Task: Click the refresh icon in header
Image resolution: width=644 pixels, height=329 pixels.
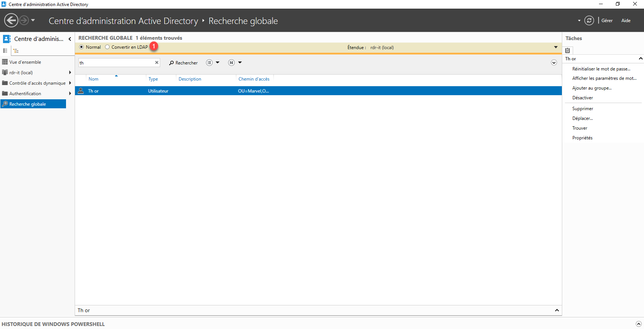Action: click(x=589, y=21)
